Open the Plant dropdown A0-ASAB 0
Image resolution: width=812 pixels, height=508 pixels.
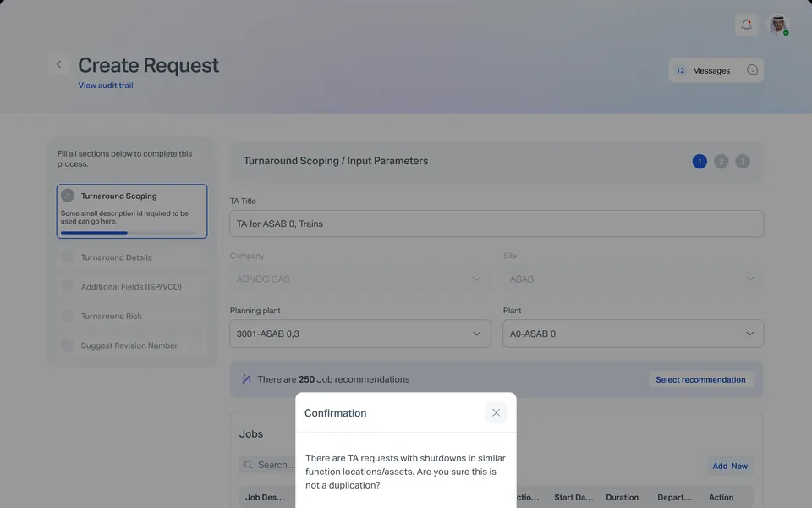[633, 334]
